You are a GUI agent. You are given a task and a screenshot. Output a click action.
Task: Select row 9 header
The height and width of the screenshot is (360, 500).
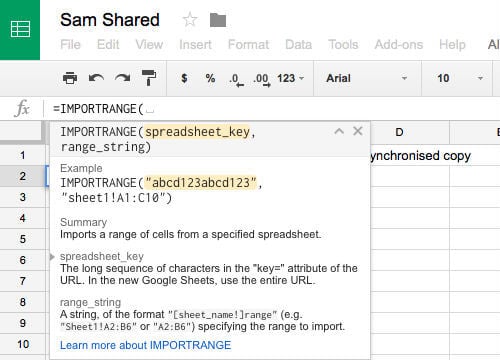pyautogui.click(x=22, y=323)
